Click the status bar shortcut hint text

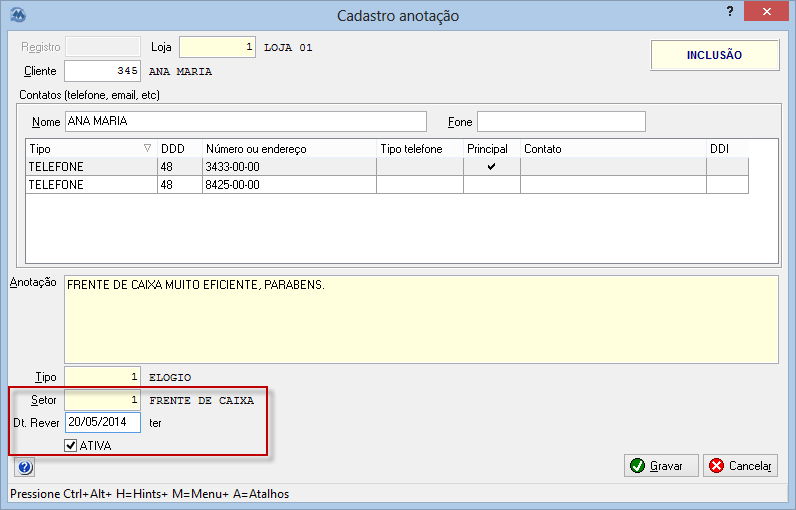tap(150, 494)
